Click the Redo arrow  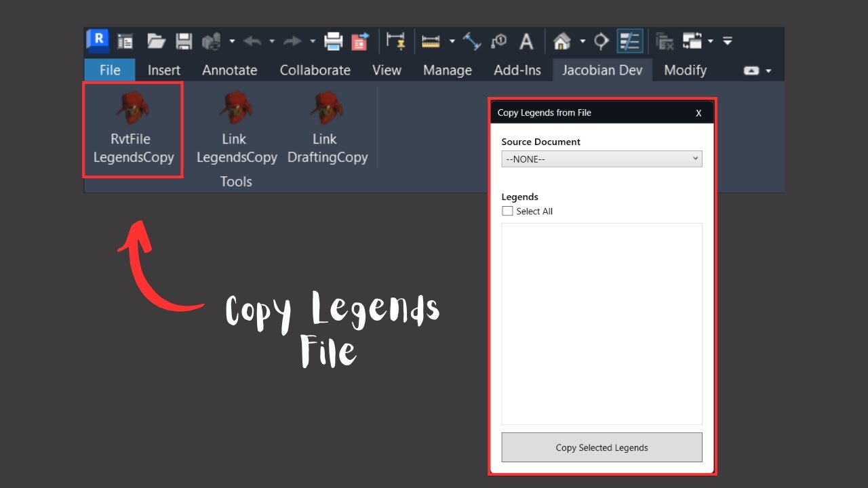[x=292, y=41]
